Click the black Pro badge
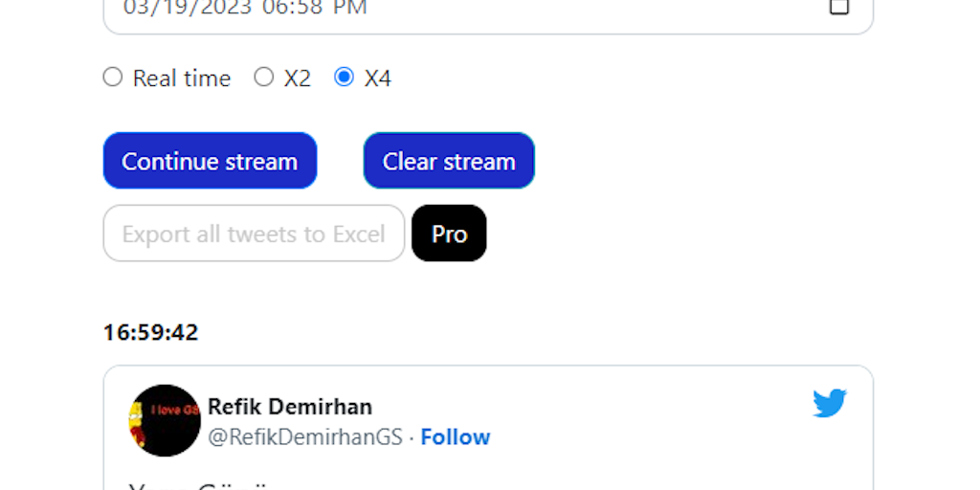The width and height of the screenshot is (980, 490). 449,234
